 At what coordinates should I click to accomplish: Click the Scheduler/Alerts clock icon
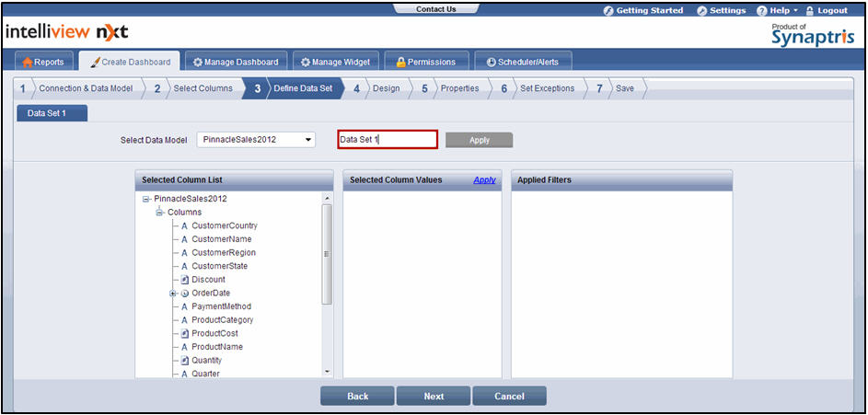(x=491, y=63)
